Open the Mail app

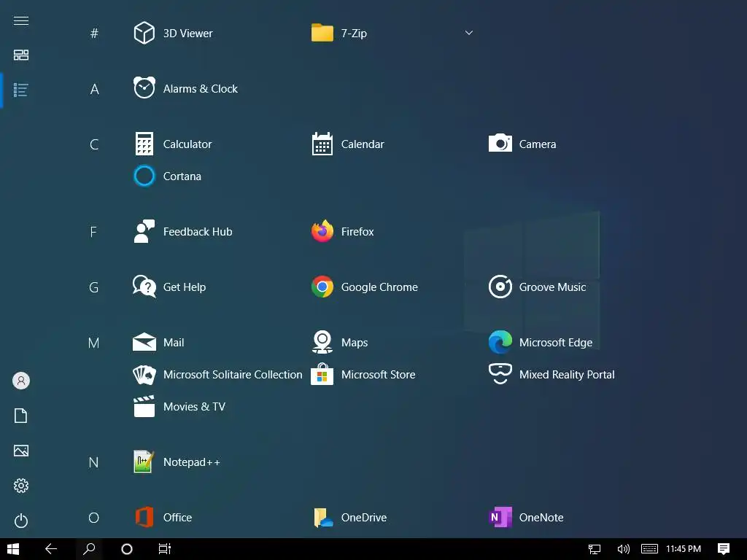[158, 343]
